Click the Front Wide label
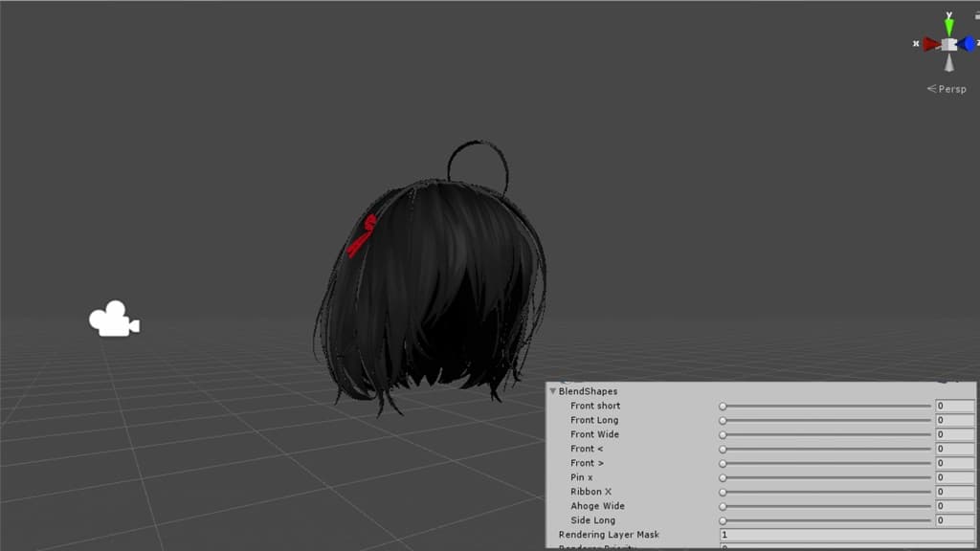 (594, 435)
